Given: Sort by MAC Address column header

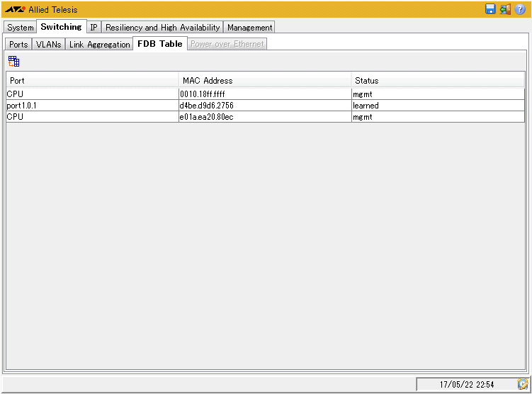Looking at the screenshot, I should click(x=264, y=81).
